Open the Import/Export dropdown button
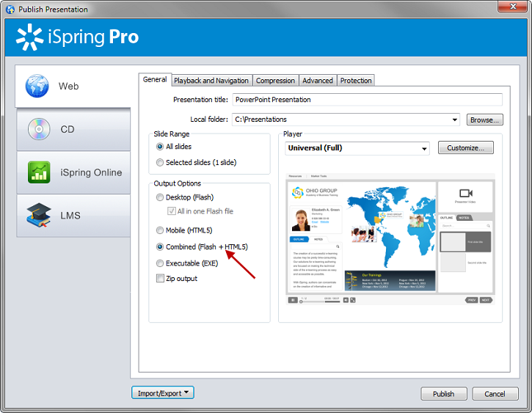 pyautogui.click(x=163, y=392)
